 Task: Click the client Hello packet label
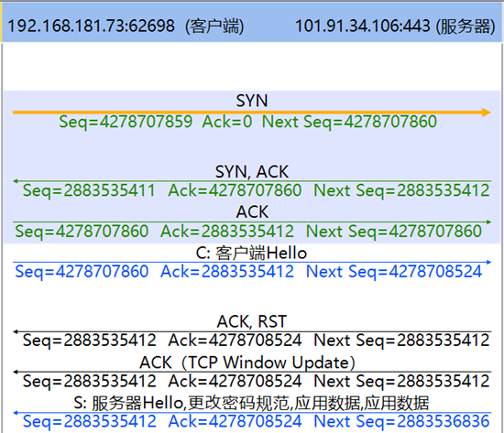click(x=251, y=253)
